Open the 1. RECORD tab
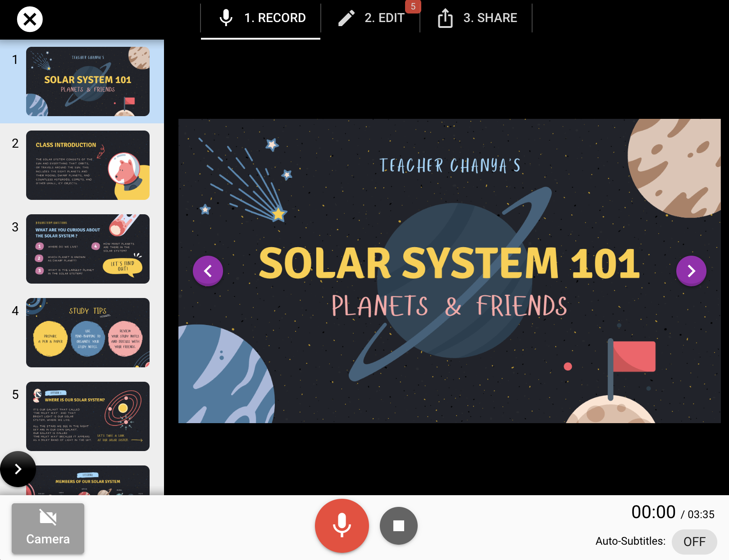The width and height of the screenshot is (729, 560). point(261,18)
